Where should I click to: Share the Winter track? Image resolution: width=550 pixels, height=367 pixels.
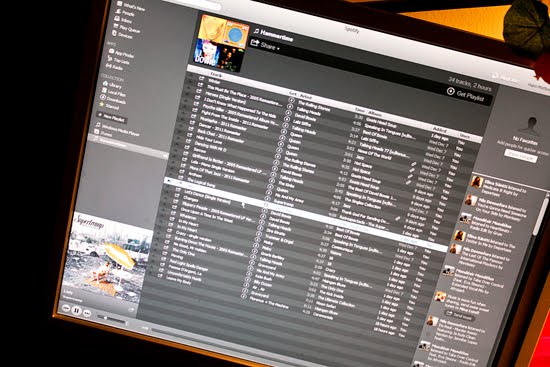[x=202, y=78]
